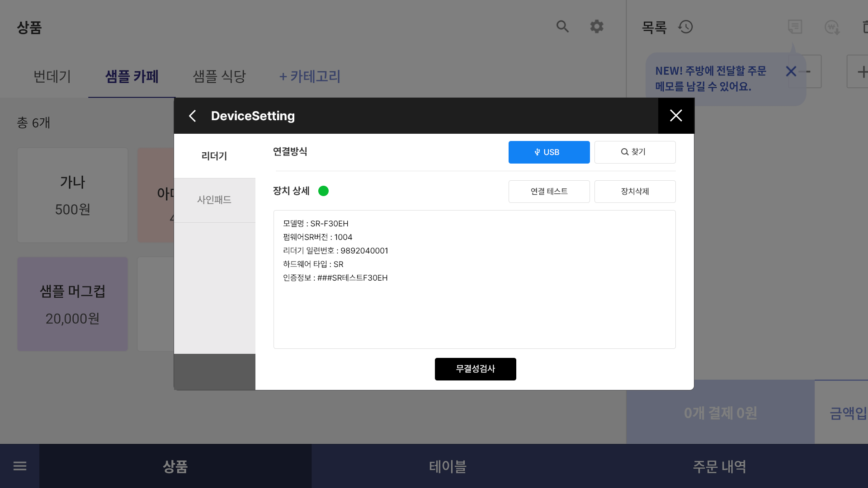Click the 금액입력 amount entry button
The width and height of the screenshot is (868, 488).
click(841, 412)
